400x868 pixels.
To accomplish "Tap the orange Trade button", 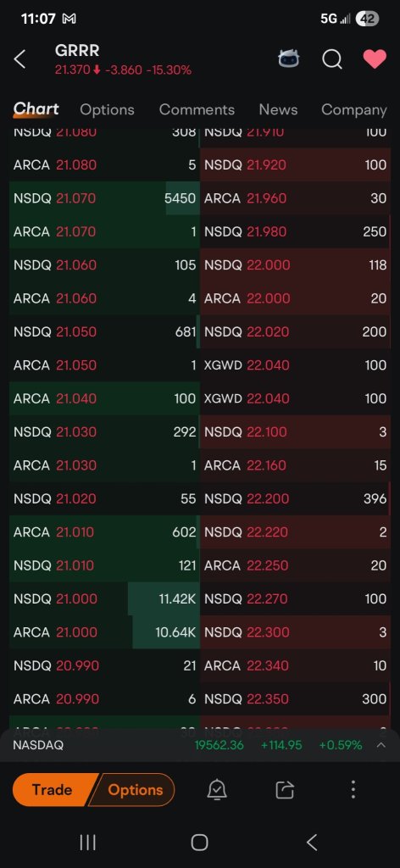I will 51,789.
